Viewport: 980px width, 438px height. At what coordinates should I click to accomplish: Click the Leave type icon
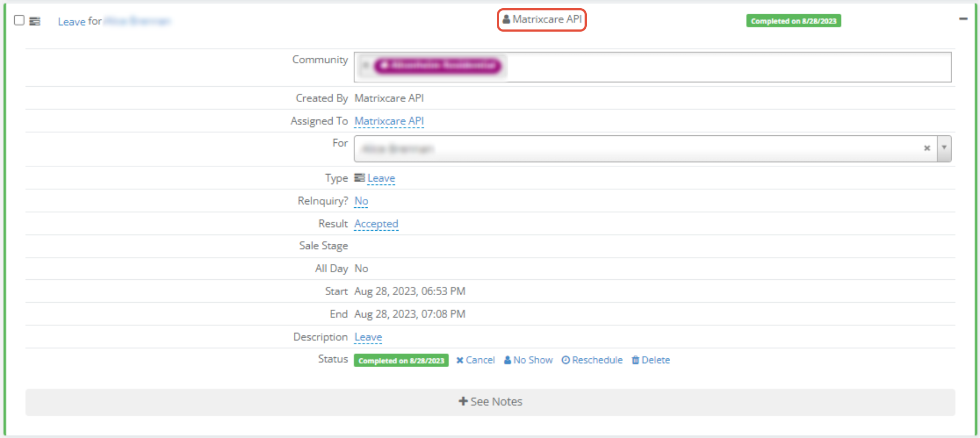pyautogui.click(x=359, y=178)
